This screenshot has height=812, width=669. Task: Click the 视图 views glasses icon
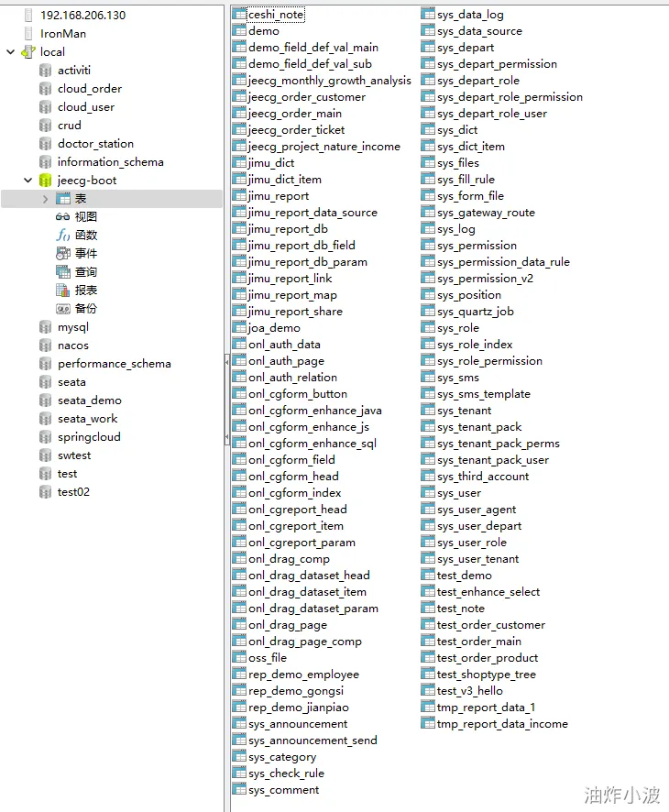pos(62,217)
